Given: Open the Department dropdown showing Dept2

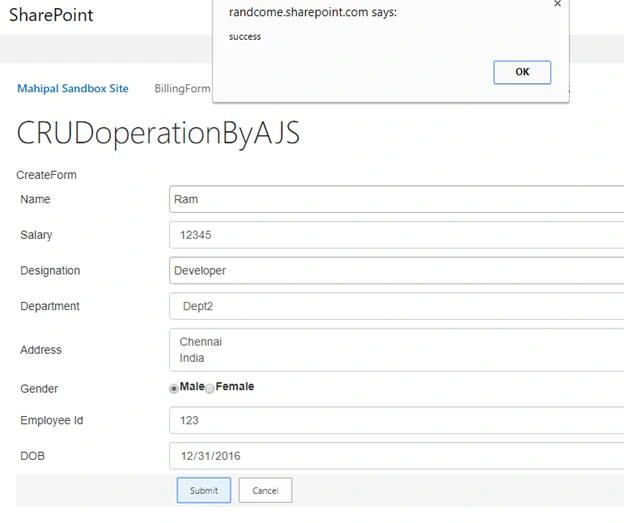Looking at the screenshot, I should (x=396, y=306).
